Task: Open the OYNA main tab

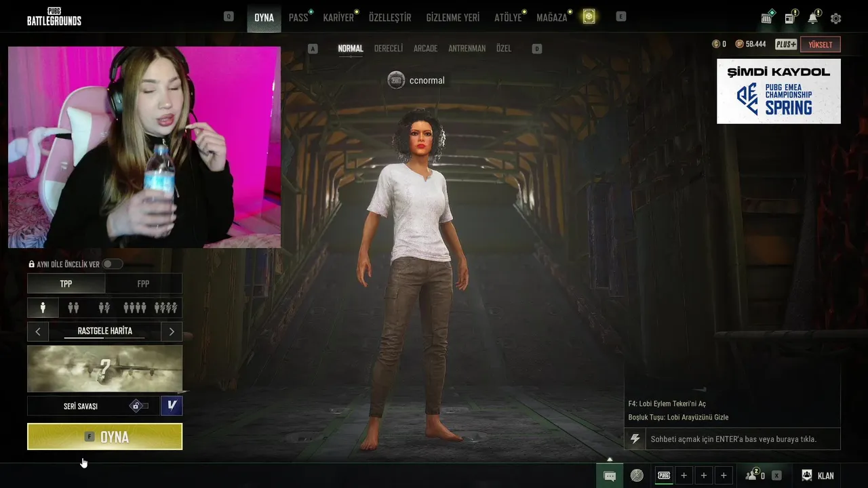Action: pos(264,18)
